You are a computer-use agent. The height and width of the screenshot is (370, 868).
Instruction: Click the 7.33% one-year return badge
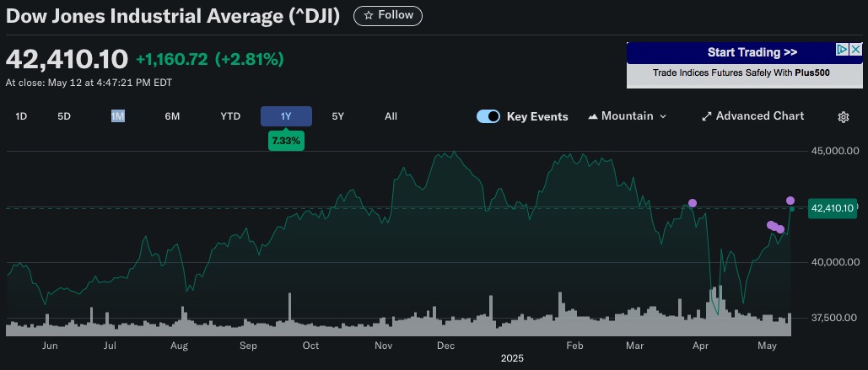click(x=286, y=141)
